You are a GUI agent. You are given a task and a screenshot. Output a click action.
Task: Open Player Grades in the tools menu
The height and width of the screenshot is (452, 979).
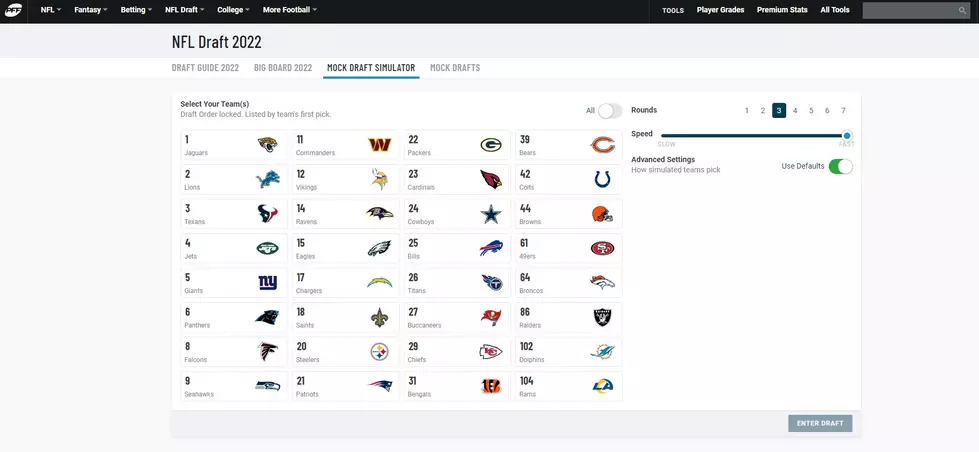[721, 10]
